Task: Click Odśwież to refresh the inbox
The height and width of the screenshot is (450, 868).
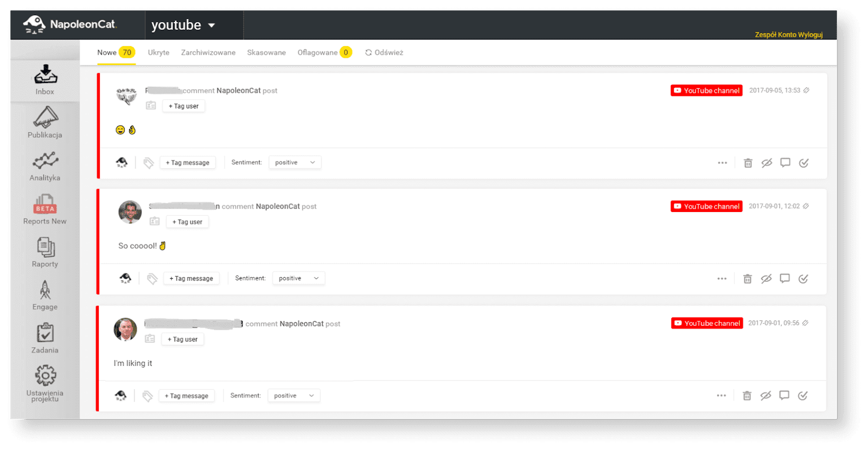Action: click(384, 53)
